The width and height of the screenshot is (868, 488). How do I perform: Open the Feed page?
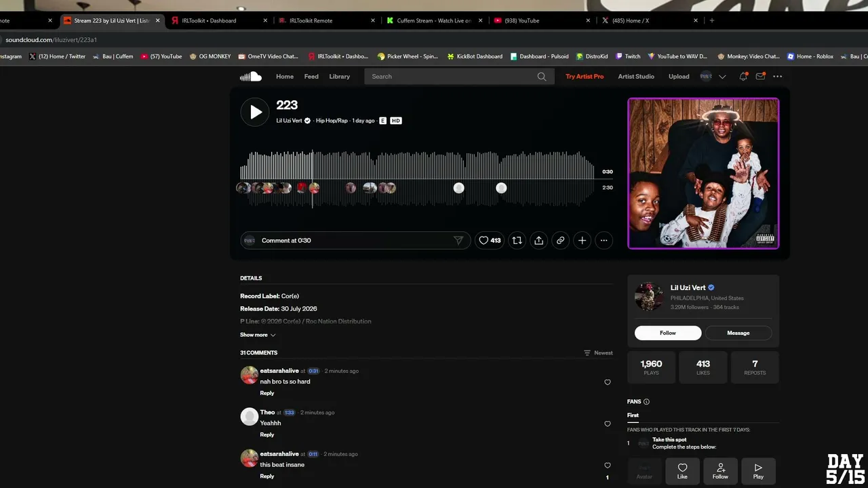(x=311, y=77)
